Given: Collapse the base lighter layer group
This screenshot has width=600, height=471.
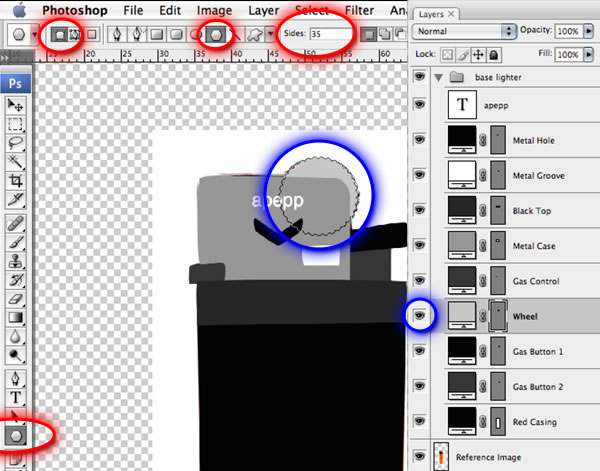Looking at the screenshot, I should [x=437, y=76].
